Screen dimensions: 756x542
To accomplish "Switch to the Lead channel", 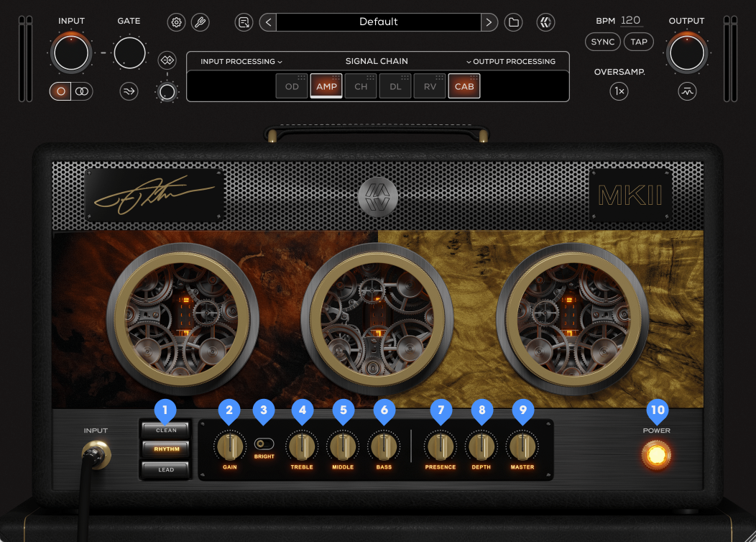I will click(166, 469).
